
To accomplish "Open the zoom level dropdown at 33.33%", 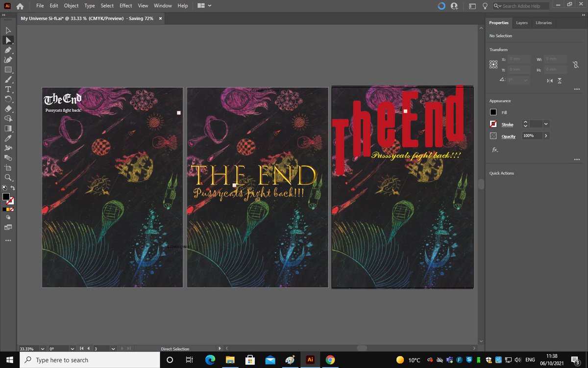I will click(x=42, y=349).
